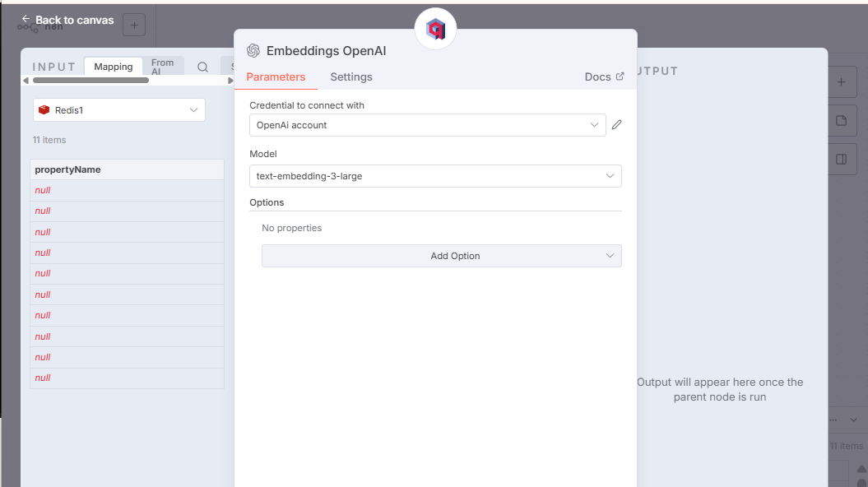Open the Parameters tab

276,77
